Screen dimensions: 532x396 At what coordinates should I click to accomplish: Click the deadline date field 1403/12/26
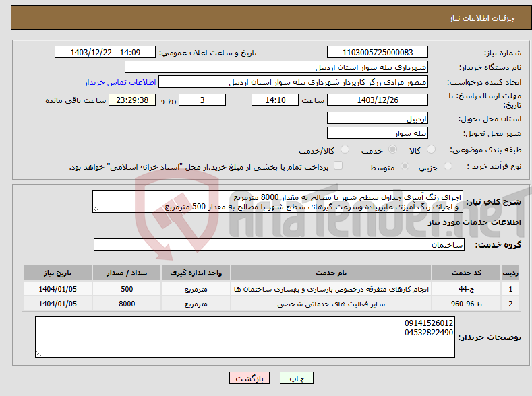coord(378,100)
